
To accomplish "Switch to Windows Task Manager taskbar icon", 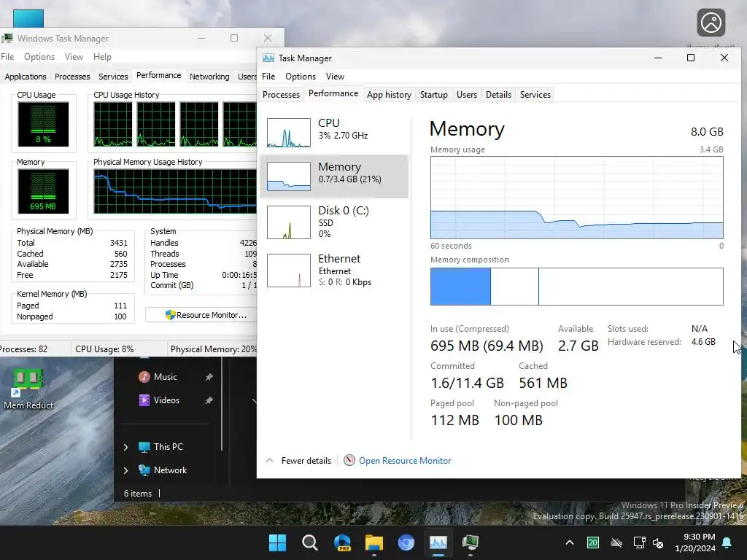I will click(471, 542).
